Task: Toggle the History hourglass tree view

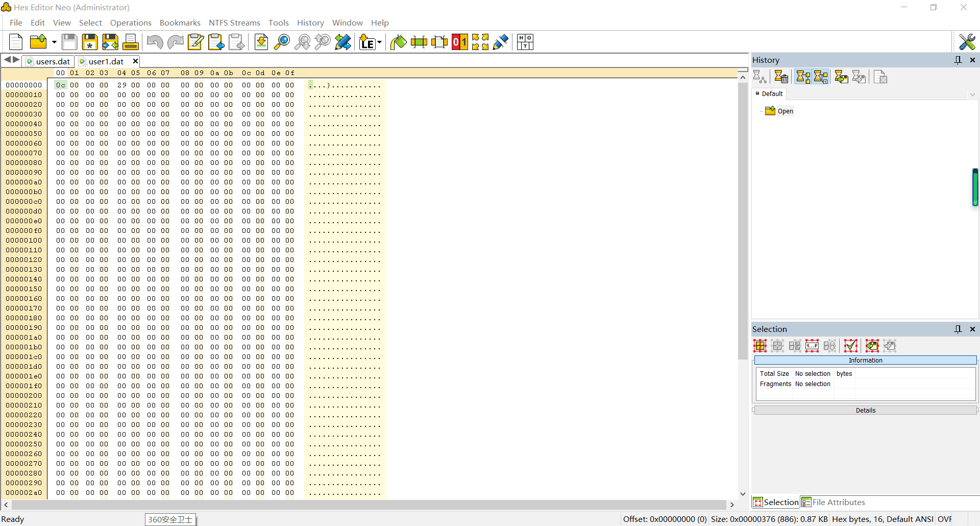Action: [x=803, y=77]
